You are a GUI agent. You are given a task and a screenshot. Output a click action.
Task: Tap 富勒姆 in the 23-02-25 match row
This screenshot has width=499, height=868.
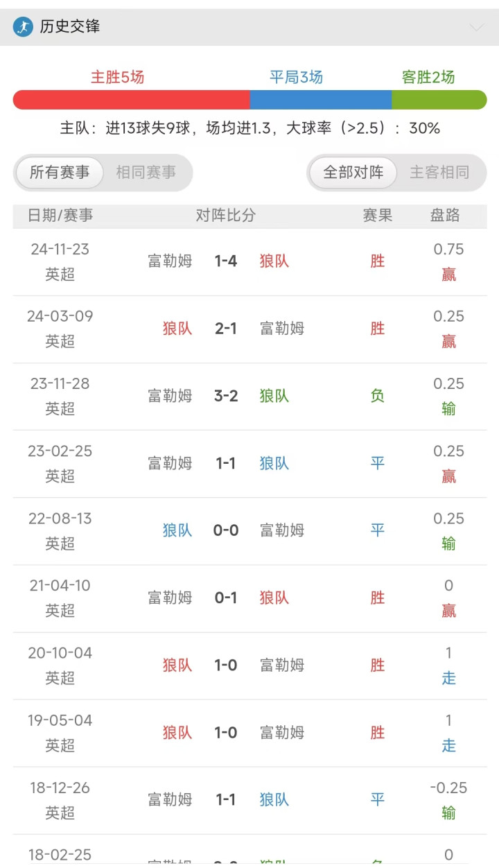coord(170,463)
